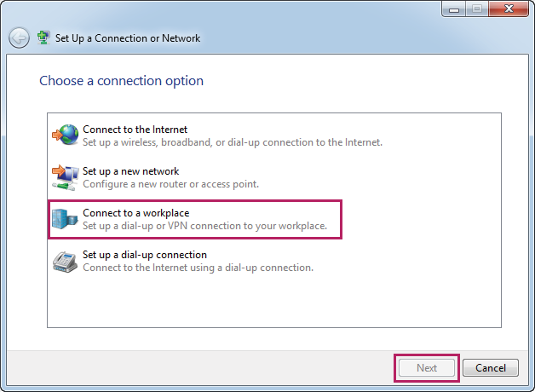
Task: Close the Set Up a Connection window
Action: [x=508, y=10]
